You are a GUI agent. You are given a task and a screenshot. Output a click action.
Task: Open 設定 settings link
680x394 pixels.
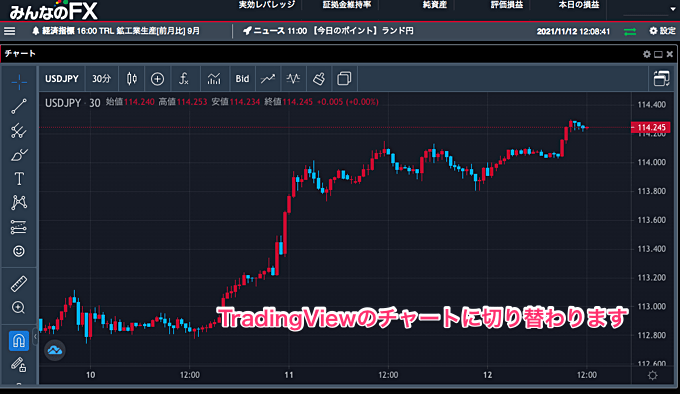tap(663, 31)
